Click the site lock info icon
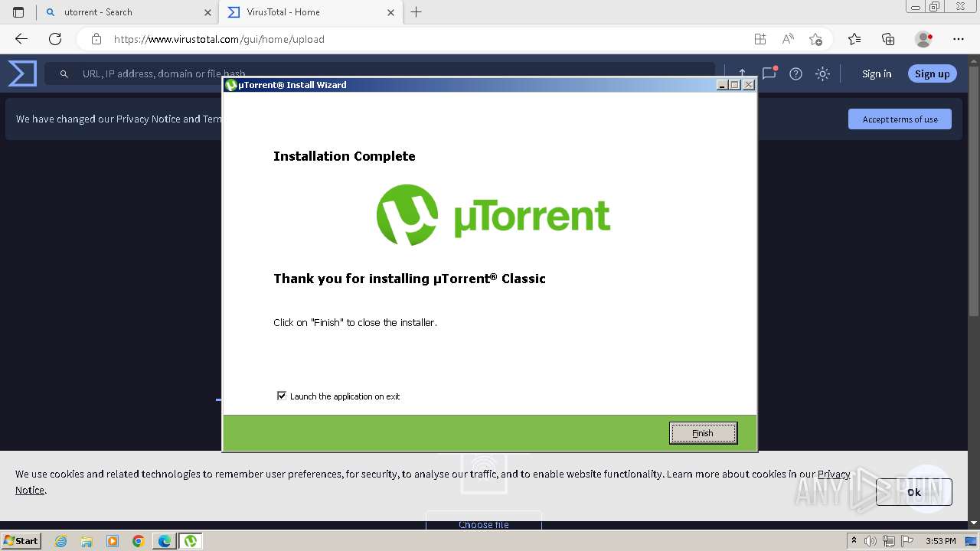 coord(96,39)
